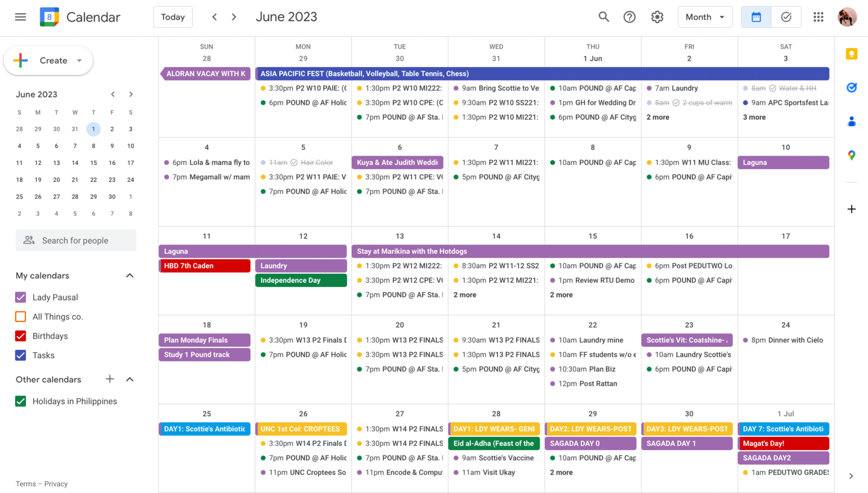Open the completed 11am Hair Color task

[301, 163]
